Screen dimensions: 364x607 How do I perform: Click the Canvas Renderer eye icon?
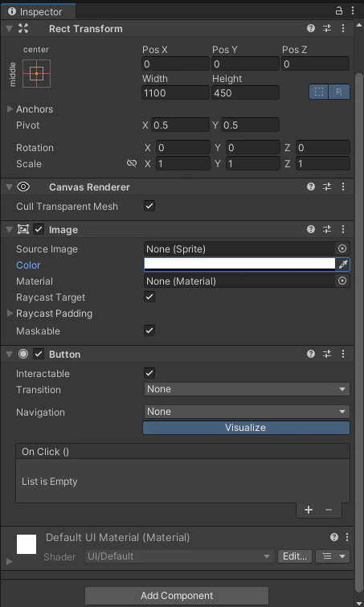pos(23,187)
